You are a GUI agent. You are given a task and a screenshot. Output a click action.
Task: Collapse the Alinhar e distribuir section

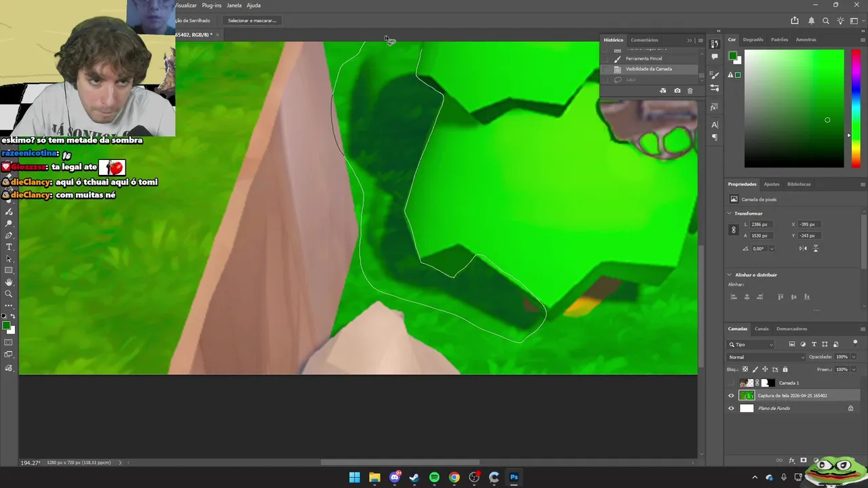click(729, 274)
